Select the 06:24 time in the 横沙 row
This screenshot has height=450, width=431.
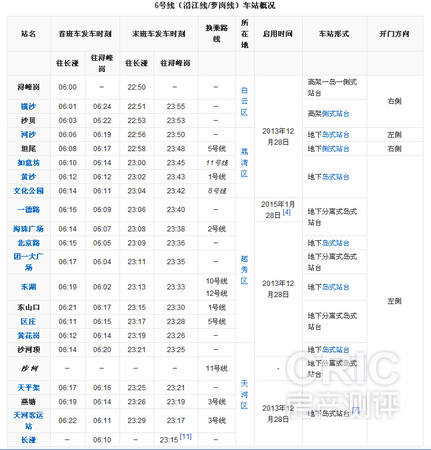coord(102,106)
